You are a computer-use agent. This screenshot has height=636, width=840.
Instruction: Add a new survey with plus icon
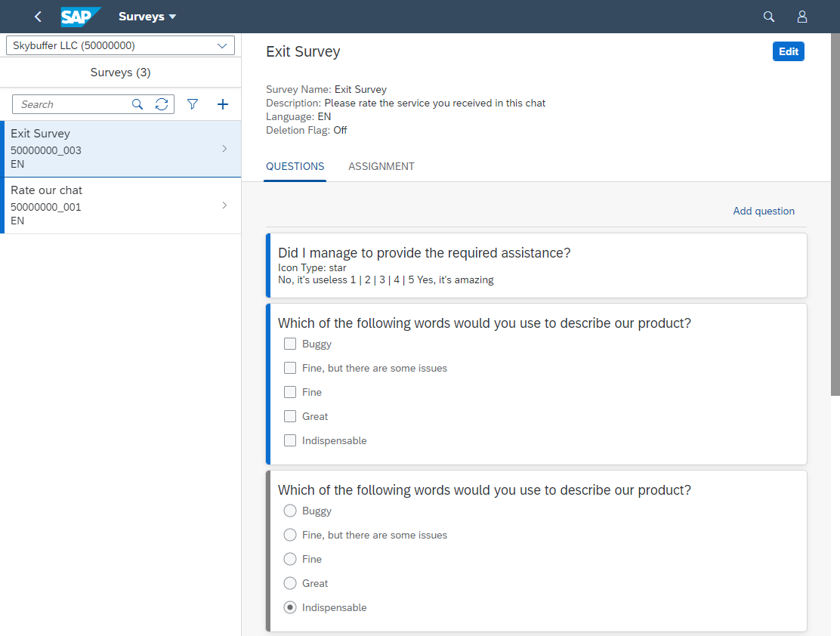[223, 104]
